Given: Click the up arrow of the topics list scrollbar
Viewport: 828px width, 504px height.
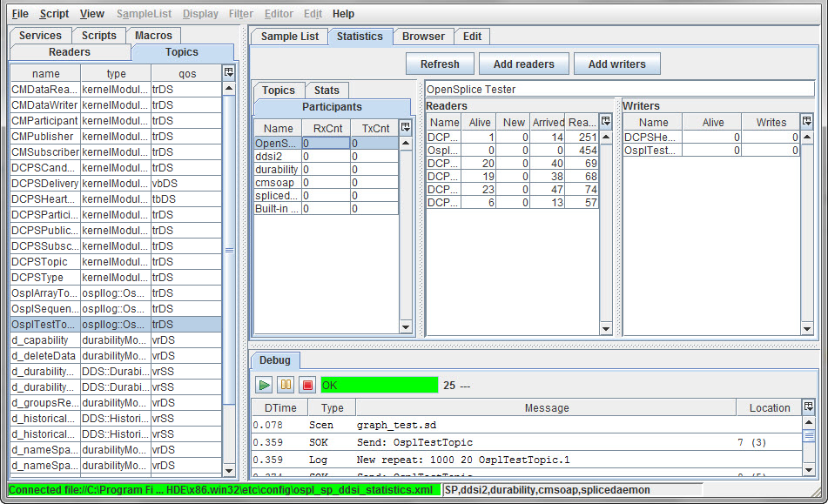Looking at the screenshot, I should click(x=229, y=88).
